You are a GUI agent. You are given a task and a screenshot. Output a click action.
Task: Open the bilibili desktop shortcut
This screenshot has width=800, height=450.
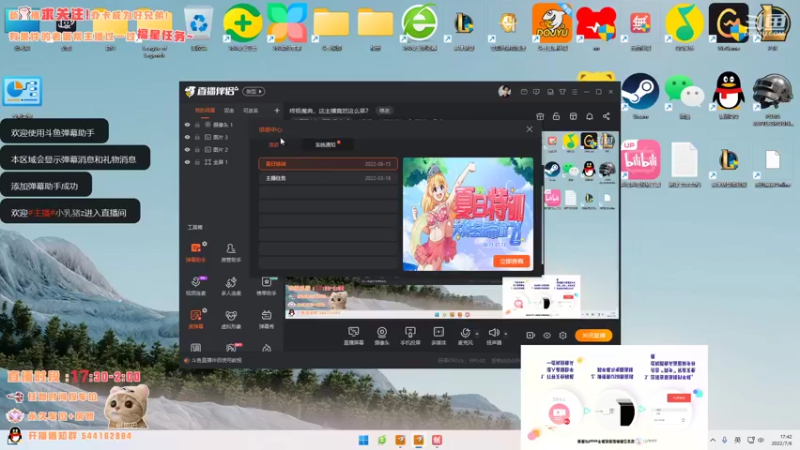pyautogui.click(x=640, y=162)
